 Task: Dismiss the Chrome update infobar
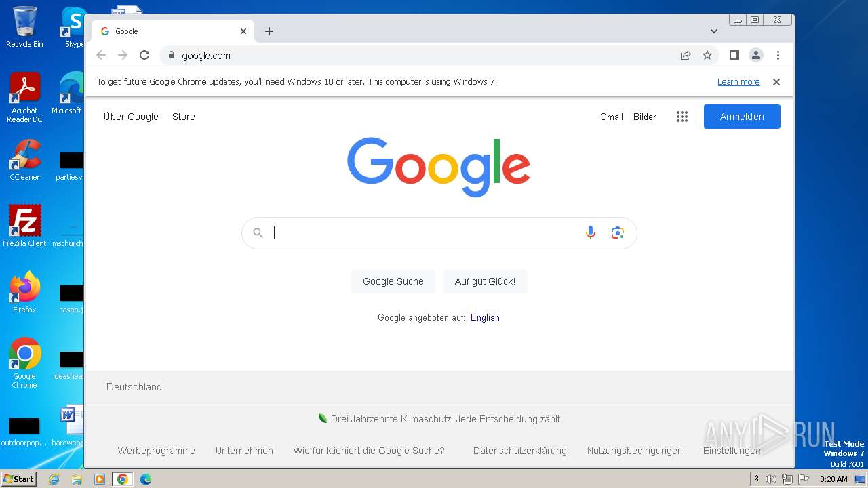click(x=776, y=82)
